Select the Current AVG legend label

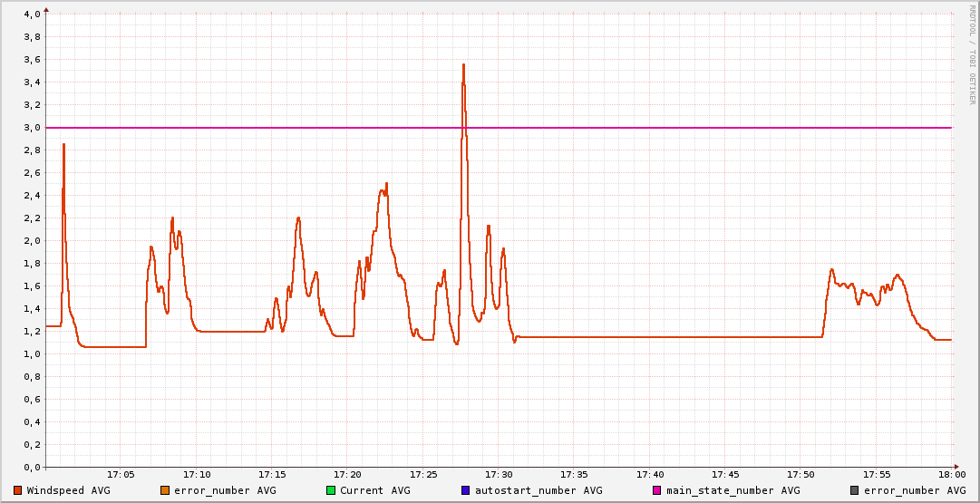click(374, 490)
